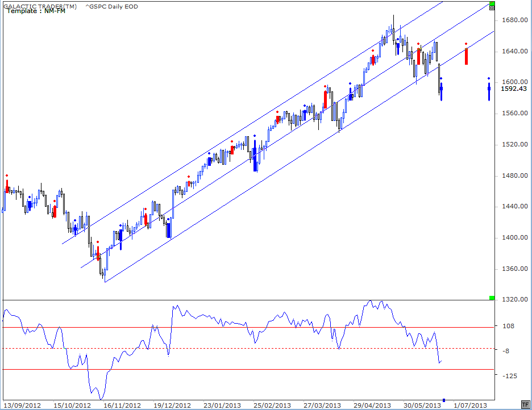Click the 1320.00 price axis label
The image size is (532, 410).
[x=515, y=299]
